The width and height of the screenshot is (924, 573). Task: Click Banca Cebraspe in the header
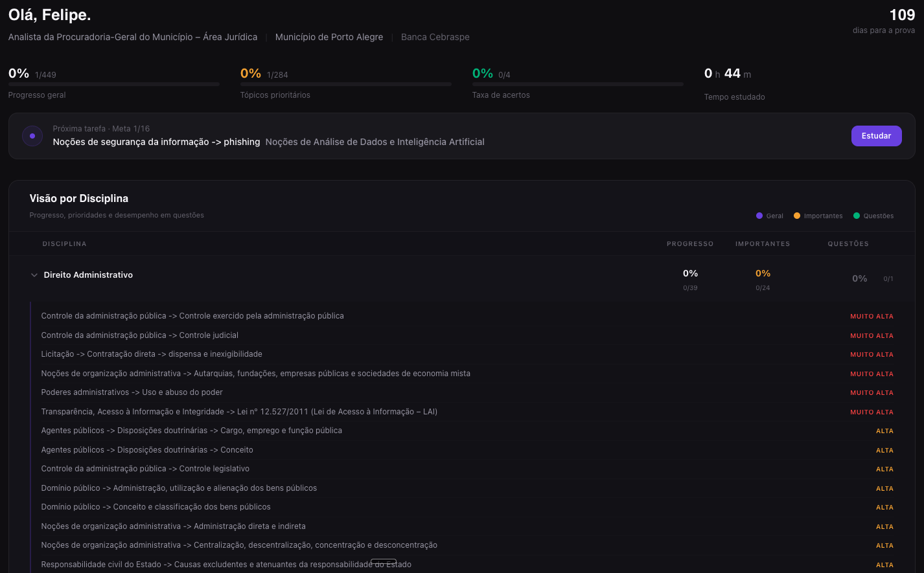(x=435, y=37)
